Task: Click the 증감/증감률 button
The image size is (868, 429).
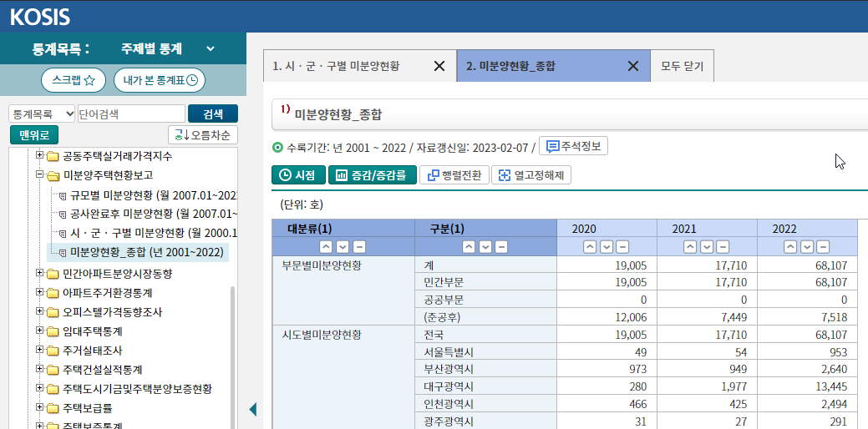Action: (372, 175)
